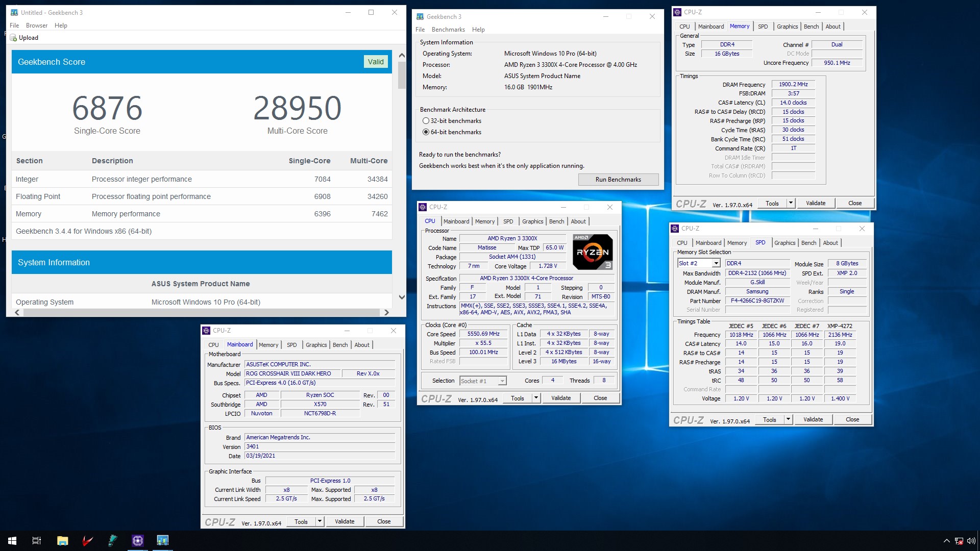Open File Explorer from the taskbar
This screenshot has height=551, width=980.
(x=62, y=541)
